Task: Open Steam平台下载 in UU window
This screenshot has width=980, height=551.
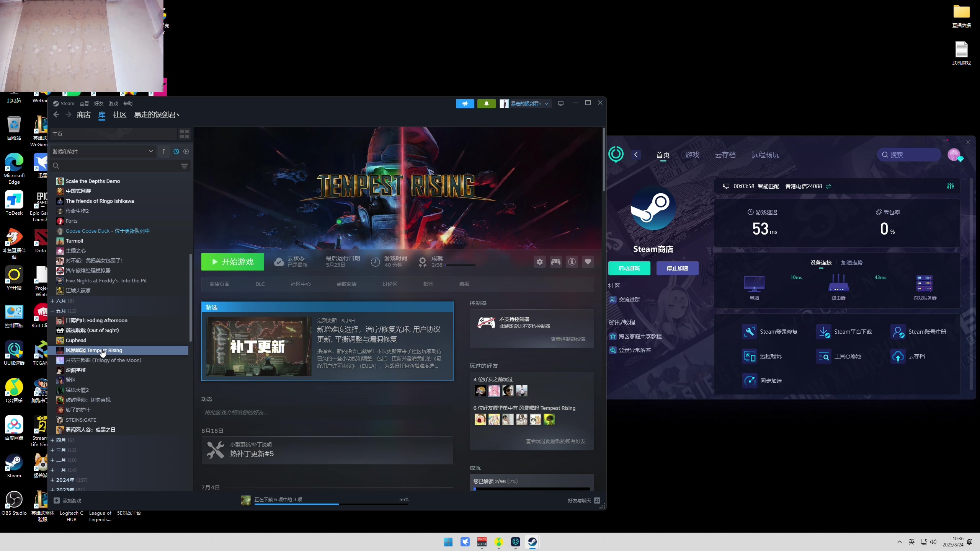Action: 844,332
